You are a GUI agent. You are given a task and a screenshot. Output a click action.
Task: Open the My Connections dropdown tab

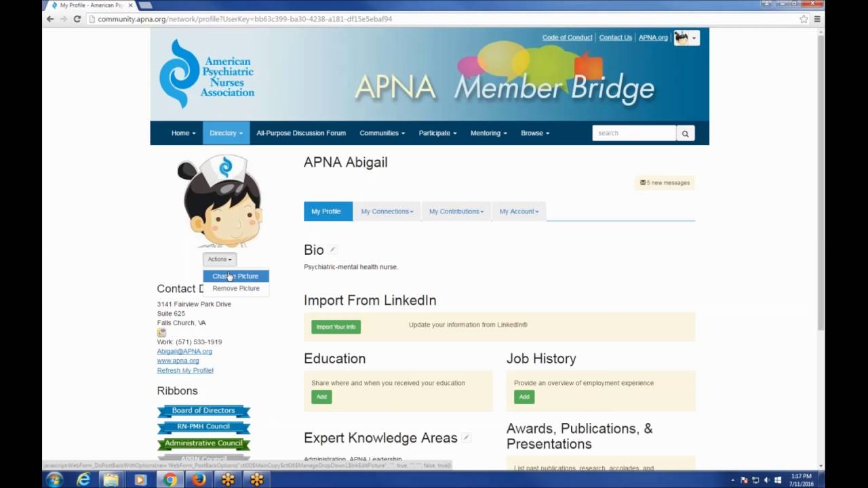tap(387, 211)
